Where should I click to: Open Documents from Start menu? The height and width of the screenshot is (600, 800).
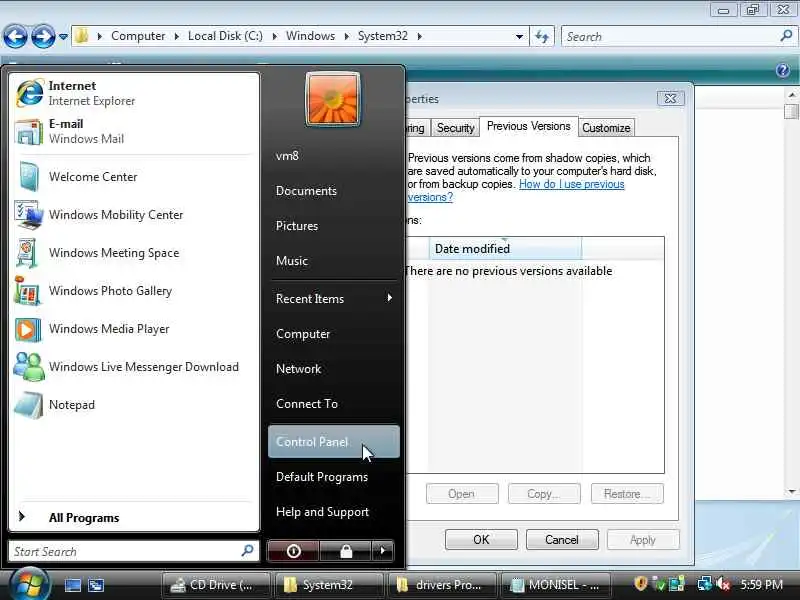(333, 191)
